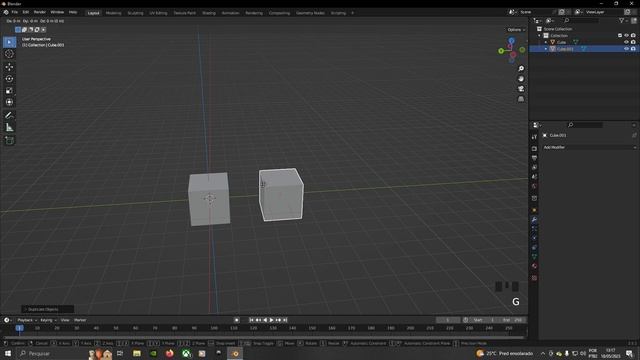Open the File menu
The width and height of the screenshot is (640, 360).
15,12
